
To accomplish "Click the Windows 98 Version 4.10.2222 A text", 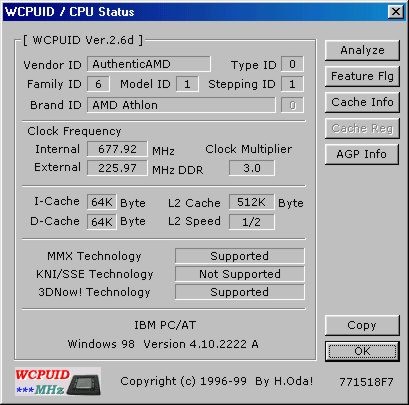I will tap(163, 344).
